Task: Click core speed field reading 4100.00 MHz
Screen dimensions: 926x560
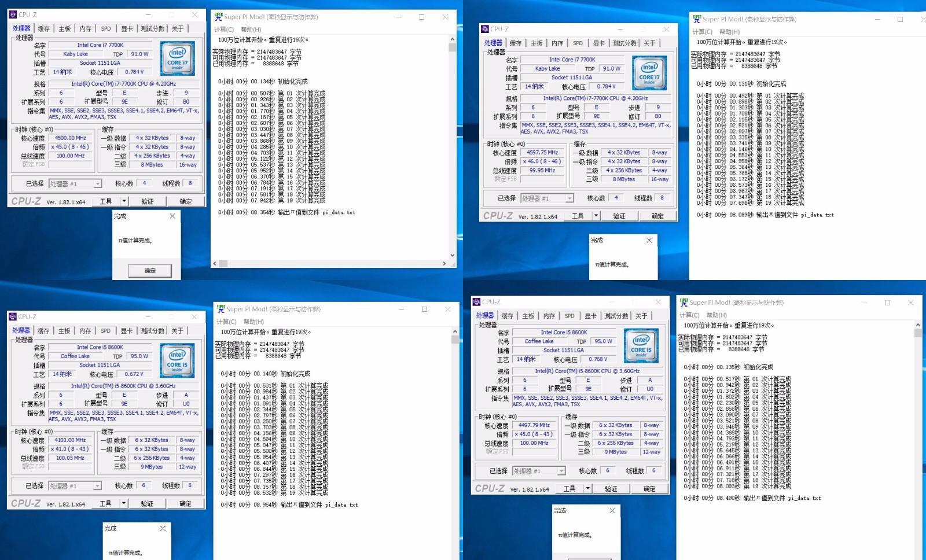Action: click(71, 440)
